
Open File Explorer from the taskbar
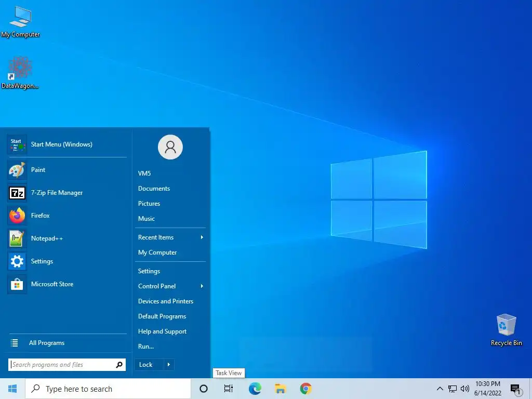(x=280, y=389)
